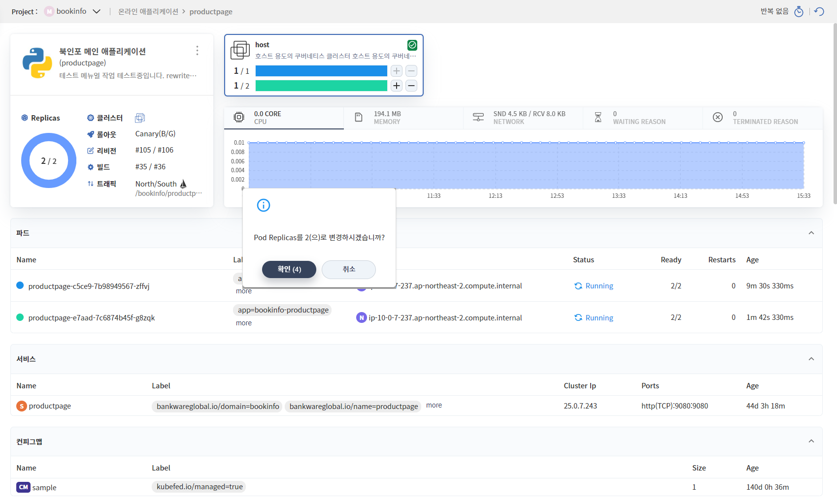Go to 온라인 애플리케이션 breadcrumb
The width and height of the screenshot is (837, 504).
[148, 11]
